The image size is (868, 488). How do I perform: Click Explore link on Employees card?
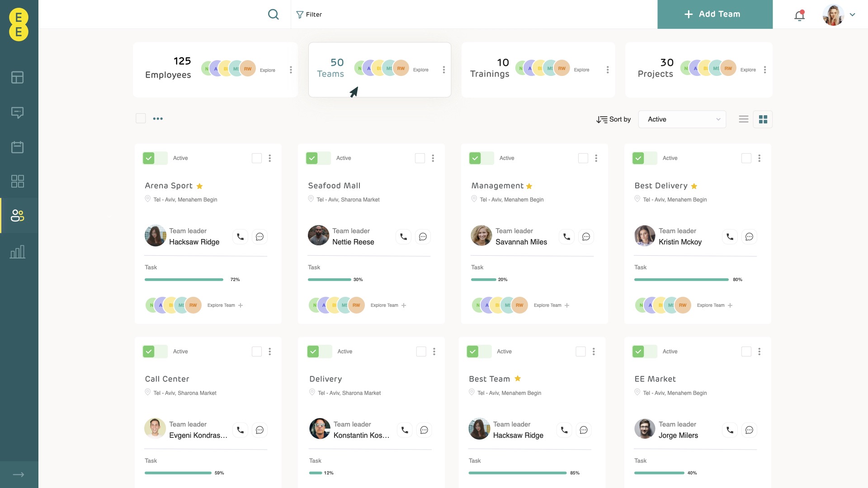pyautogui.click(x=268, y=70)
